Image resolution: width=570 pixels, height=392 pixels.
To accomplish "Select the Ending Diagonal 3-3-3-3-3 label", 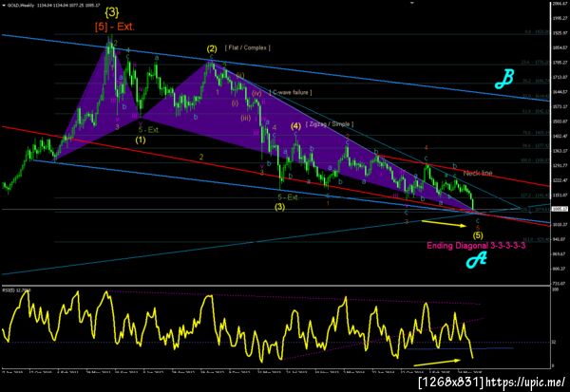I will click(476, 246).
